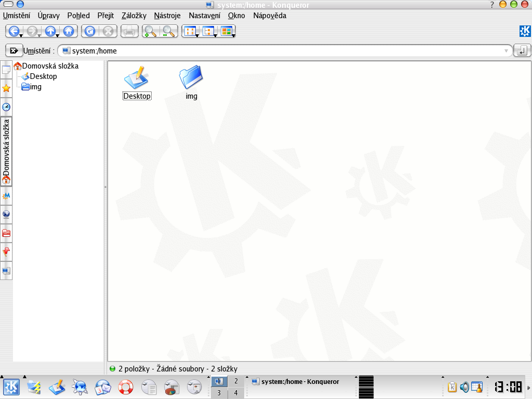Open Kontact mail and calendar panel icon

[103, 387]
